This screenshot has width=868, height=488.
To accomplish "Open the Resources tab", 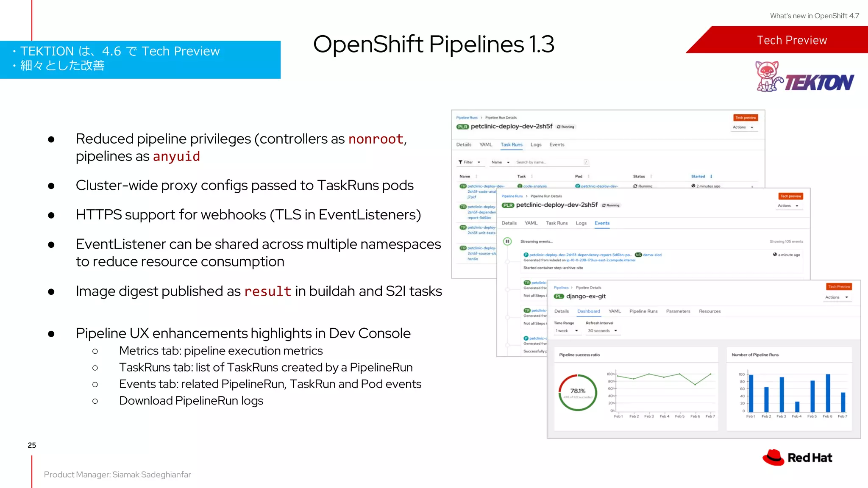I will point(710,311).
